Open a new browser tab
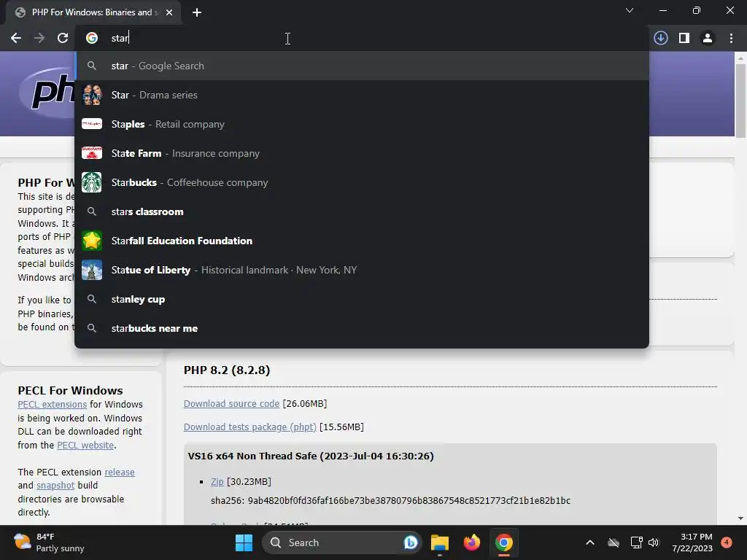The image size is (747, 560). tap(197, 12)
